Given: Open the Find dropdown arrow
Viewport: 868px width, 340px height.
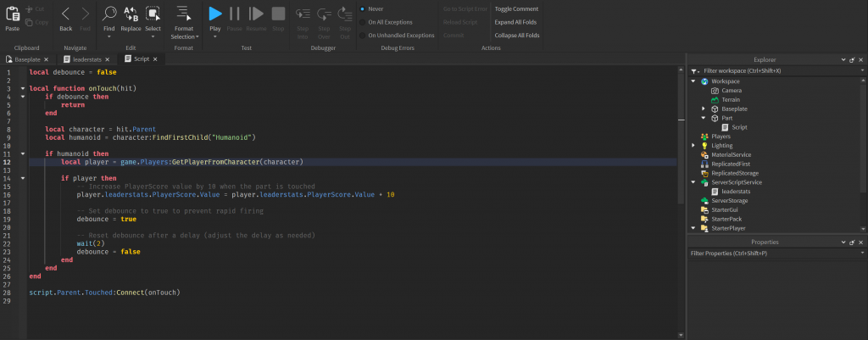Looking at the screenshot, I should coord(109,36).
